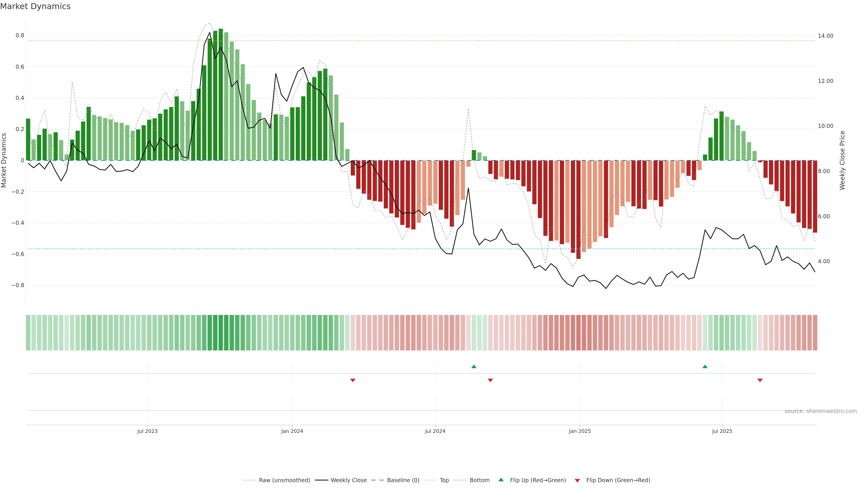This screenshot has height=488, width=868.
Task: Click the red flip-down marker between Jul 2024 and Jan 2025
Action: click(x=490, y=380)
